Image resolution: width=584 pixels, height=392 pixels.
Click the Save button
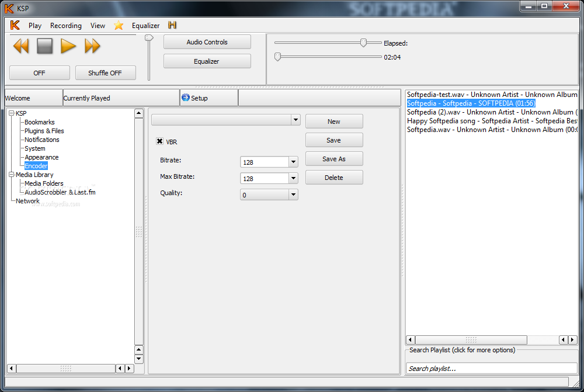point(334,140)
